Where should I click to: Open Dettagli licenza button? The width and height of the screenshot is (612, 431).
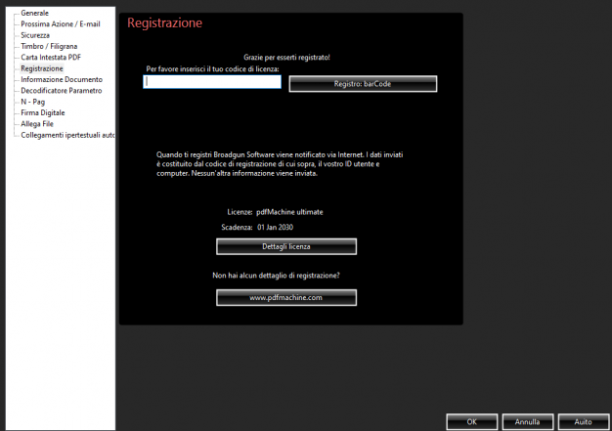point(286,246)
